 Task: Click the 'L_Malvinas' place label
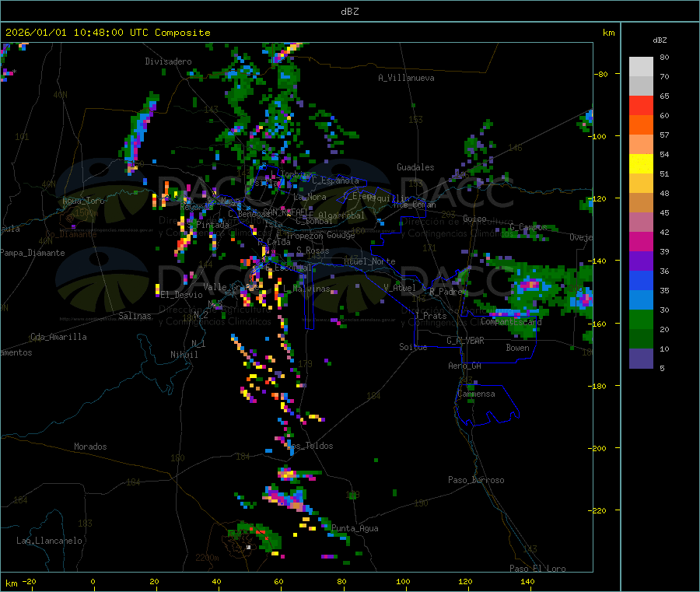coord(306,289)
